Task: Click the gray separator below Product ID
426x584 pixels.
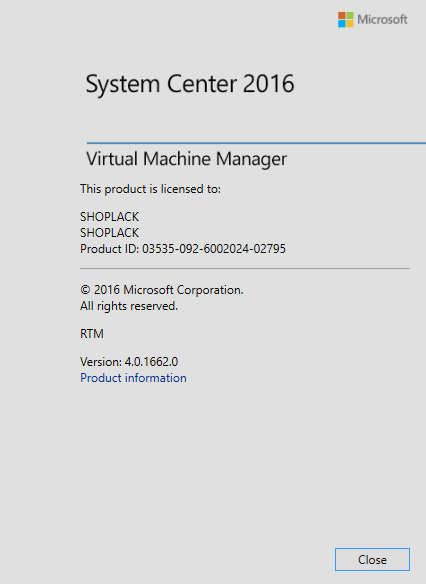Action: click(245, 268)
